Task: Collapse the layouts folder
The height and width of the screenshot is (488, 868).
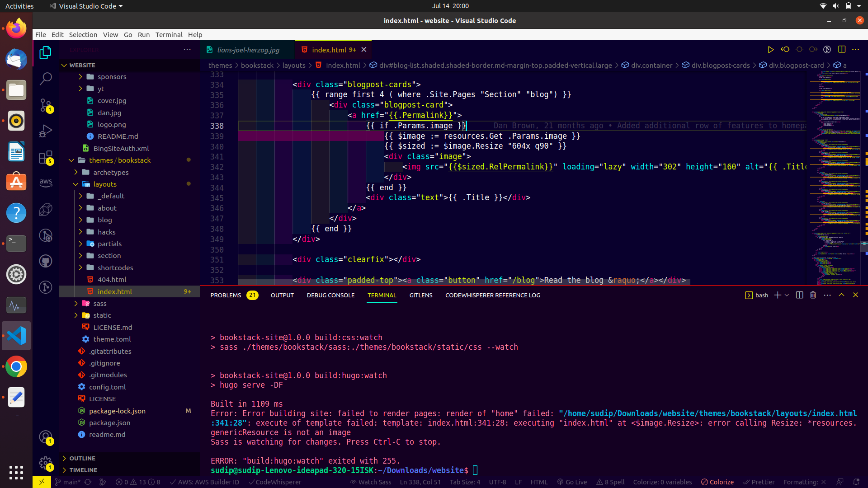Action: (105, 184)
